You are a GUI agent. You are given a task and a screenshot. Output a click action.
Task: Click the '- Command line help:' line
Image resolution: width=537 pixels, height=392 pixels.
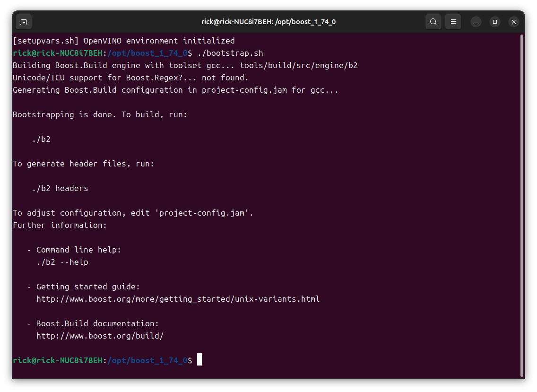[x=74, y=250]
